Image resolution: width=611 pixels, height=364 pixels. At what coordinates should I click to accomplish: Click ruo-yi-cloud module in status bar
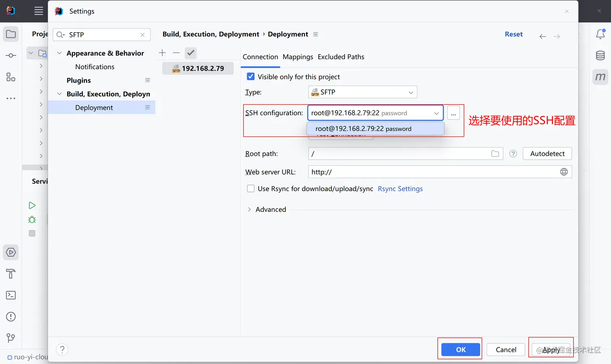pyautogui.click(x=28, y=357)
